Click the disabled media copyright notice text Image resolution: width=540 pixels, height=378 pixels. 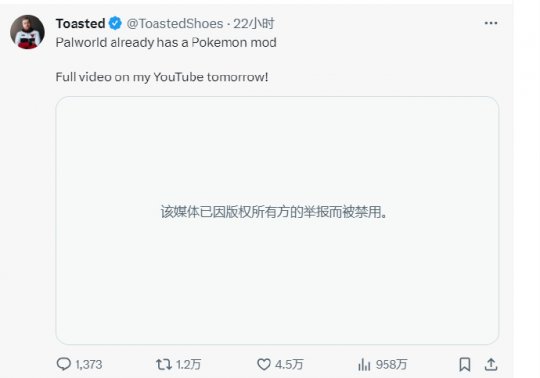click(x=274, y=212)
